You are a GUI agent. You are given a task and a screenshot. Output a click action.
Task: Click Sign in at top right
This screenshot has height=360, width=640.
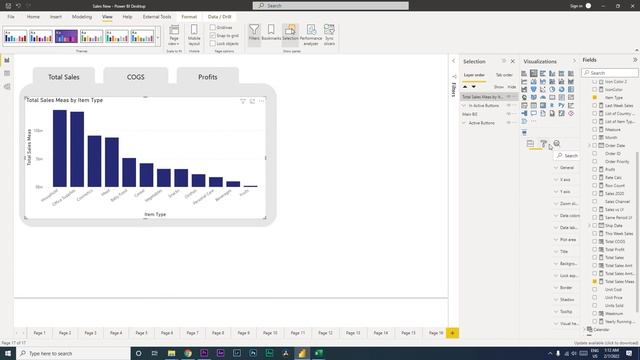point(576,6)
